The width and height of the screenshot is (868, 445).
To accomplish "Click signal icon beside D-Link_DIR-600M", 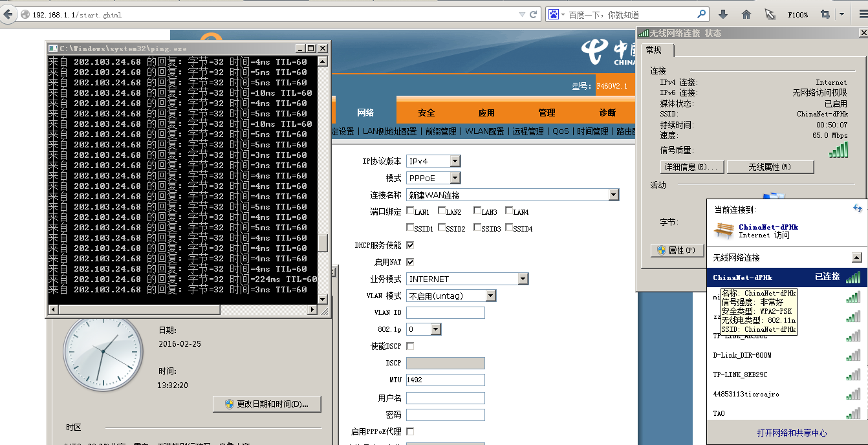I will click(x=853, y=355).
